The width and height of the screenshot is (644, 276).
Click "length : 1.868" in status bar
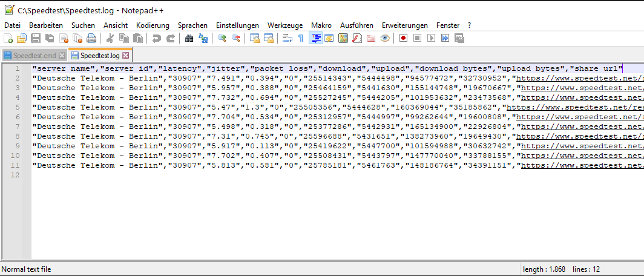point(543,269)
